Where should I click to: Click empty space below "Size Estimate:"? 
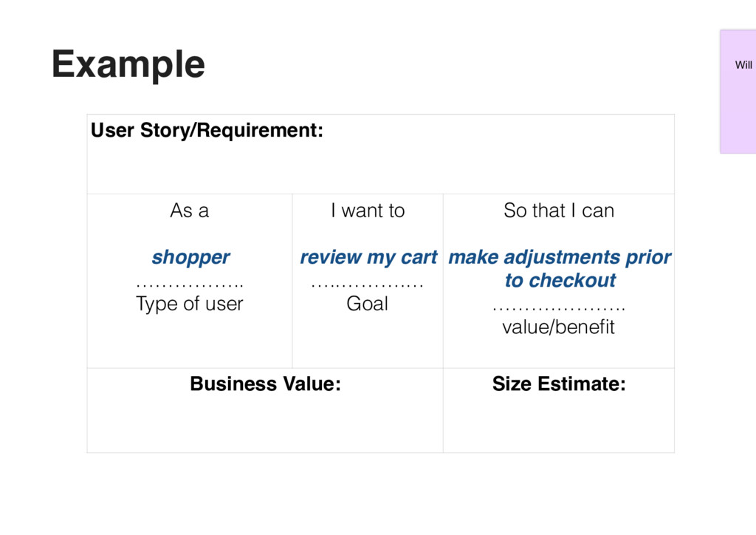click(558, 425)
